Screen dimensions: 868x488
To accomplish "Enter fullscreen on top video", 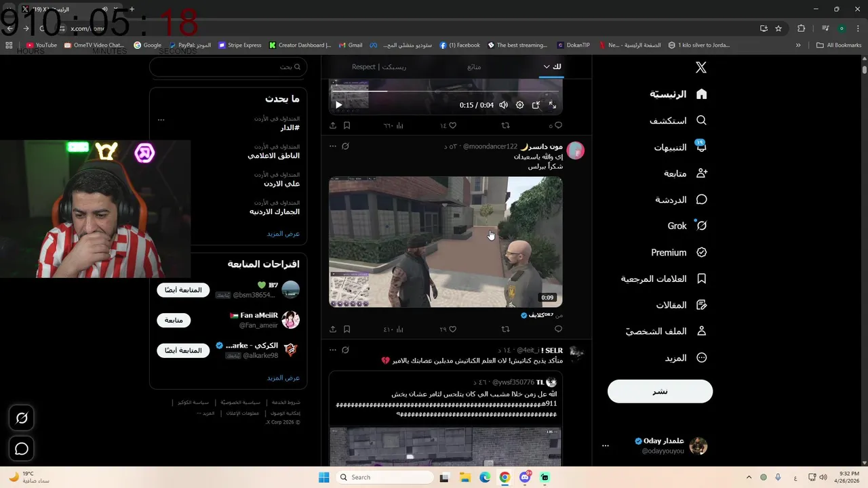I will click(x=552, y=105).
